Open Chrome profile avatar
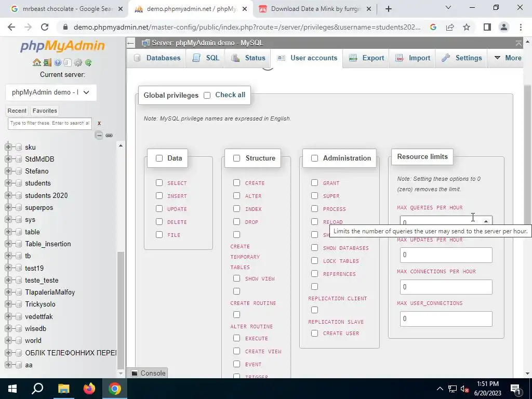 coord(504,27)
